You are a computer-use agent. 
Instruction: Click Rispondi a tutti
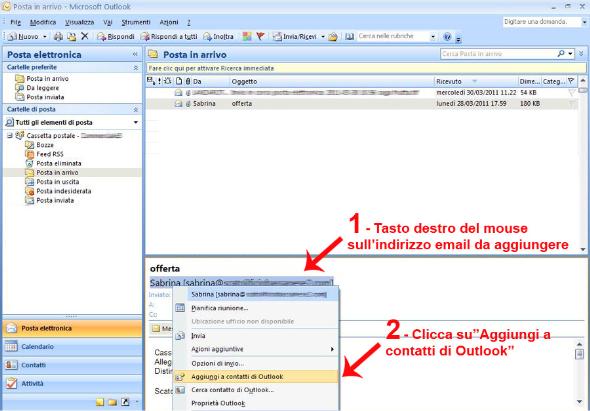tap(169, 37)
